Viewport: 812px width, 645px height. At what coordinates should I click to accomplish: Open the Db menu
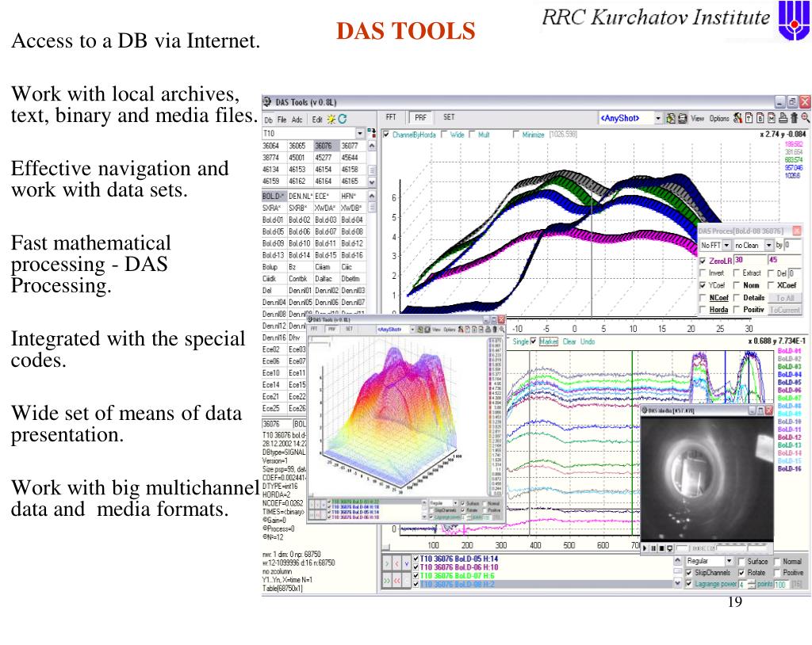[x=269, y=120]
